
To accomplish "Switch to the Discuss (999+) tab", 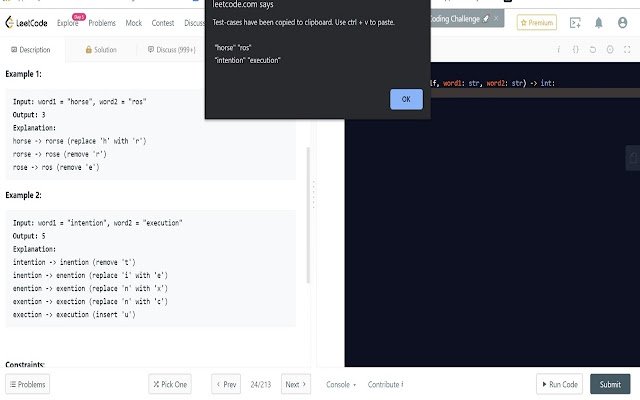I will point(171,50).
